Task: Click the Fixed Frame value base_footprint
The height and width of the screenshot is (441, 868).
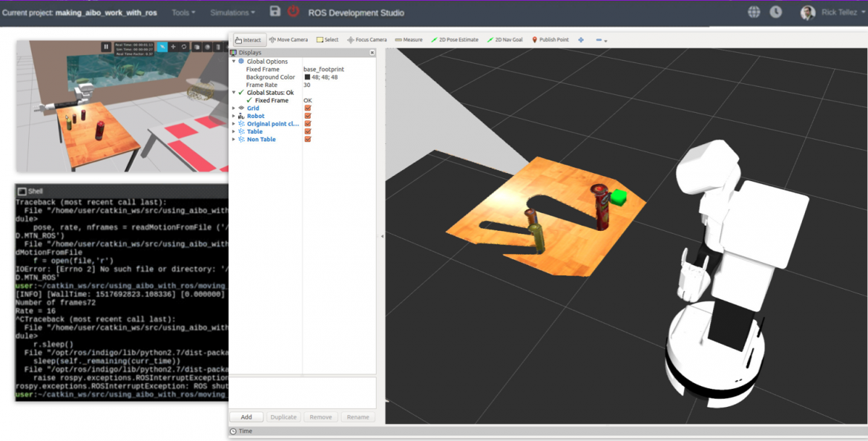Action: [324, 69]
